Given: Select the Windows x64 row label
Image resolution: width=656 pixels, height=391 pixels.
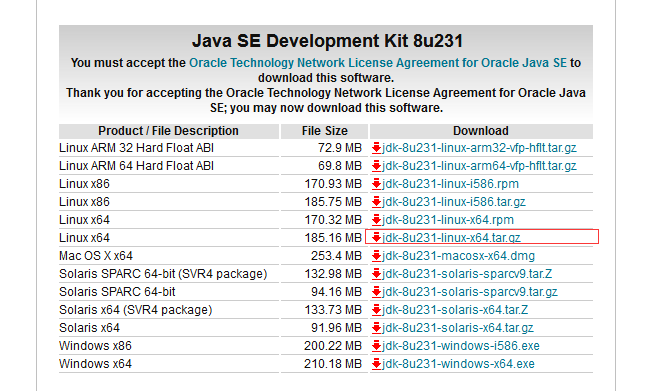Looking at the screenshot, I should point(95,364).
